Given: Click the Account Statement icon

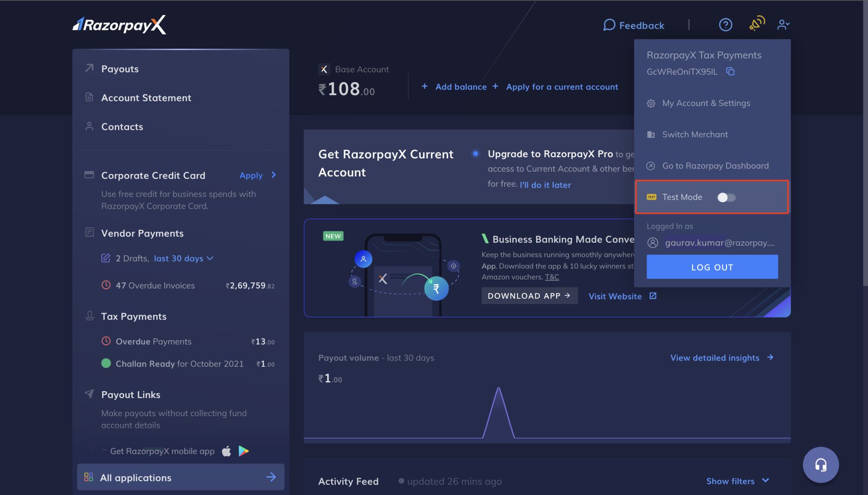Looking at the screenshot, I should 90,97.
